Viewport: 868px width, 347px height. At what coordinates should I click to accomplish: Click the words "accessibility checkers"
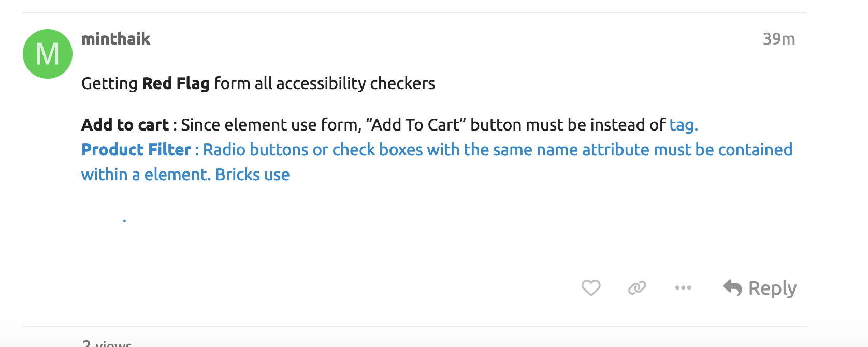(x=355, y=83)
